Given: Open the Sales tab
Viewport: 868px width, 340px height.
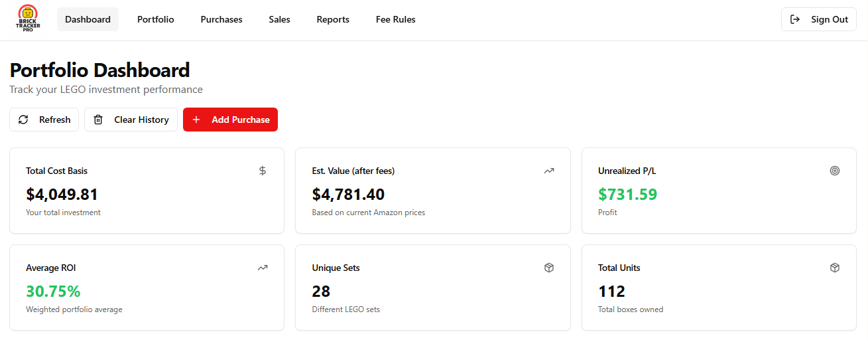Looking at the screenshot, I should pyautogui.click(x=279, y=19).
